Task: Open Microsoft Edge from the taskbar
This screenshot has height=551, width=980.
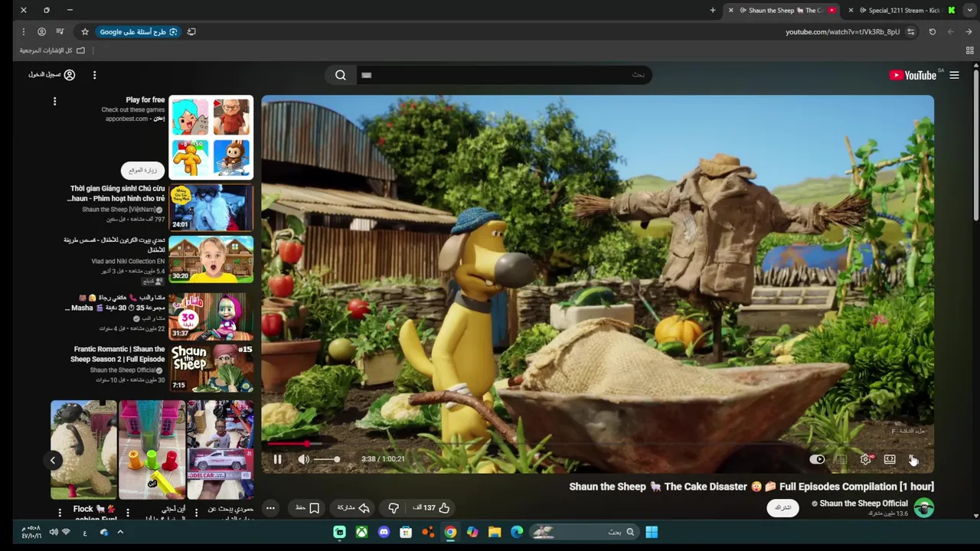Action: click(517, 532)
